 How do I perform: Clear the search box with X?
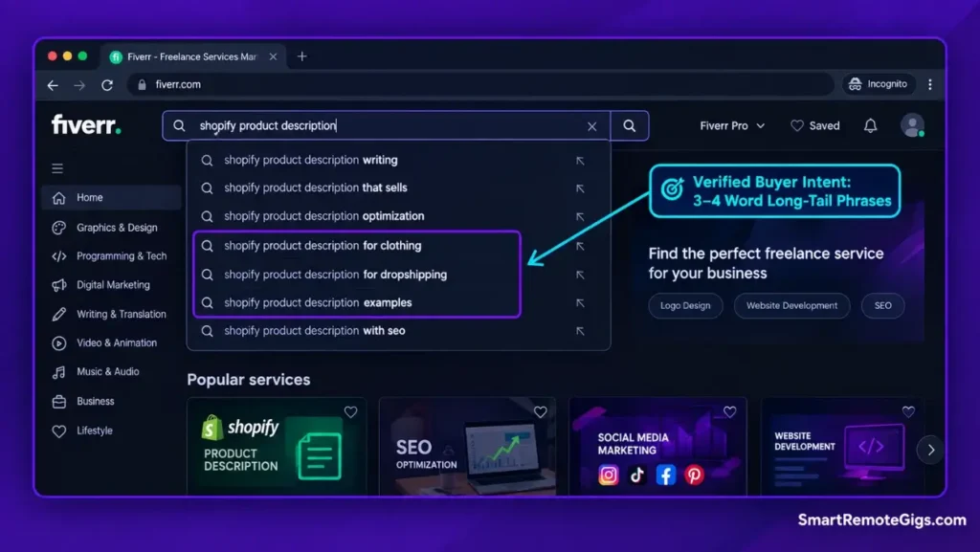click(591, 126)
